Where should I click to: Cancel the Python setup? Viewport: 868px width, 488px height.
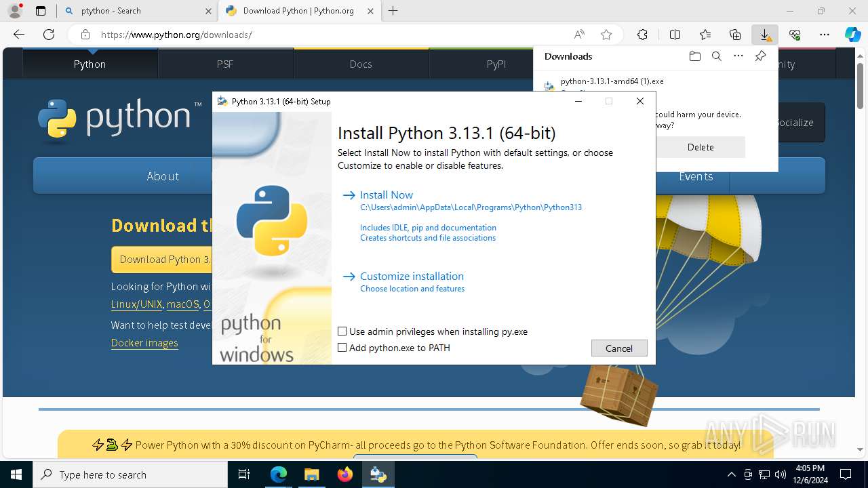(619, 348)
